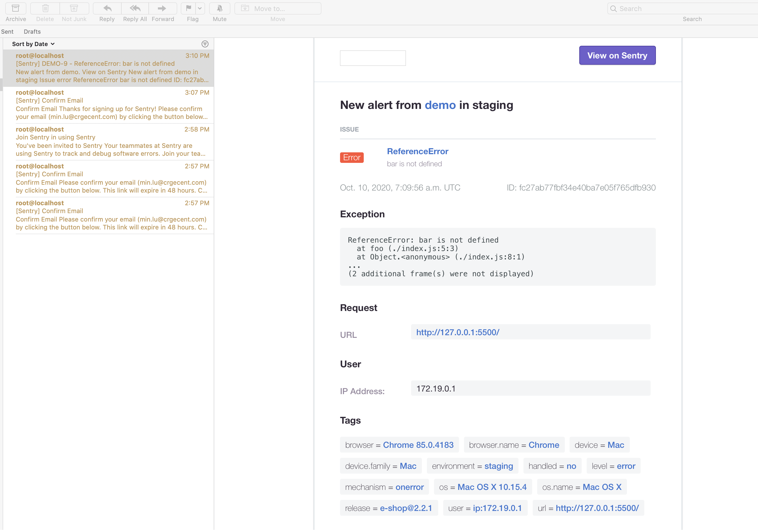Image resolution: width=758 pixels, height=532 pixels.
Task: Open the Sent mailbox tab
Action: (x=7, y=32)
